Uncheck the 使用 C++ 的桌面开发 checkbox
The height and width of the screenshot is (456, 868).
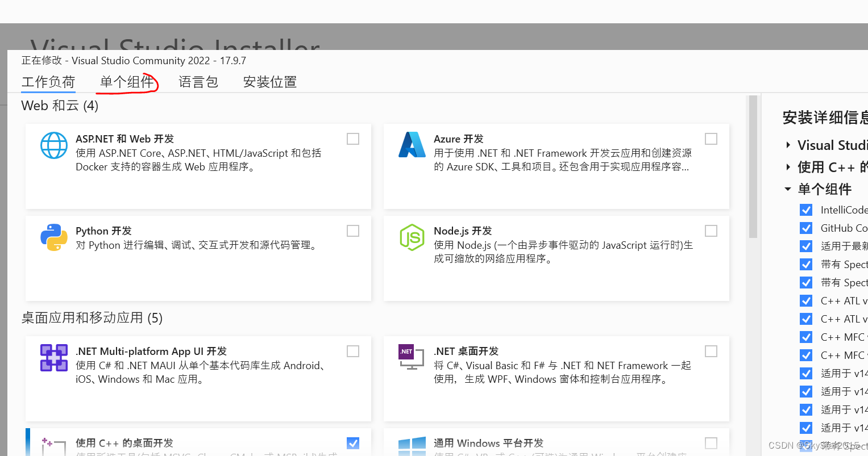tap(353, 444)
